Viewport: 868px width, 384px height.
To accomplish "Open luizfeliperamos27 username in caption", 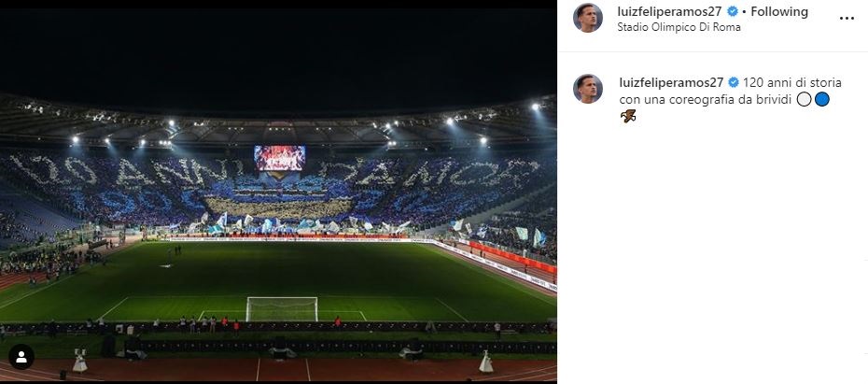I will (x=671, y=82).
